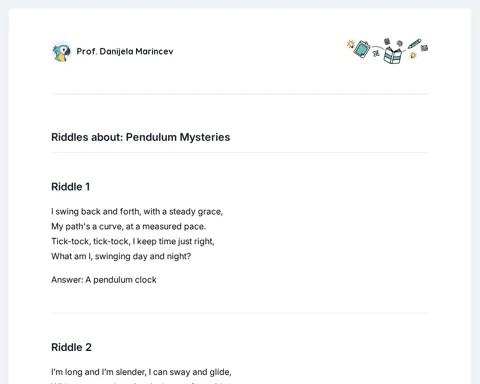
Task: Click the line 'My path's a curve'
Action: pos(128,227)
